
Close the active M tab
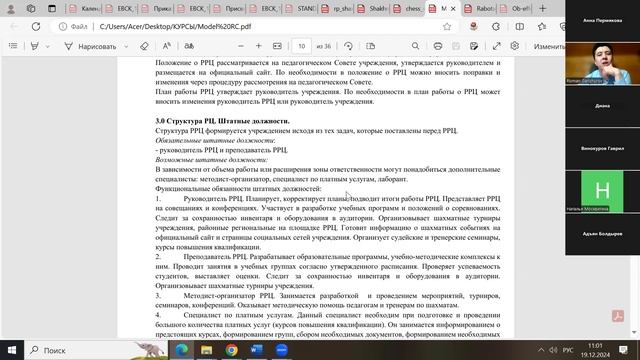tap(453, 9)
